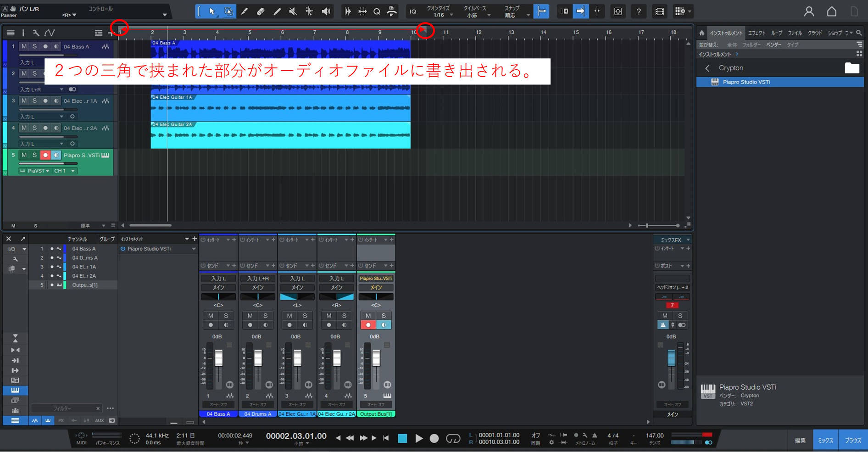Select the Eraser tool
The width and height of the screenshot is (868, 452).
[261, 11]
